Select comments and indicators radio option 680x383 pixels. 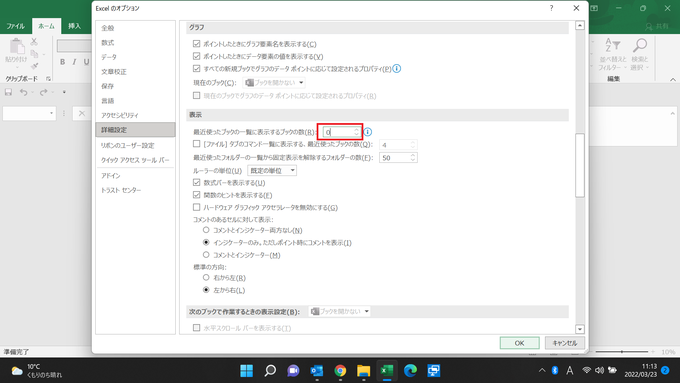206,255
